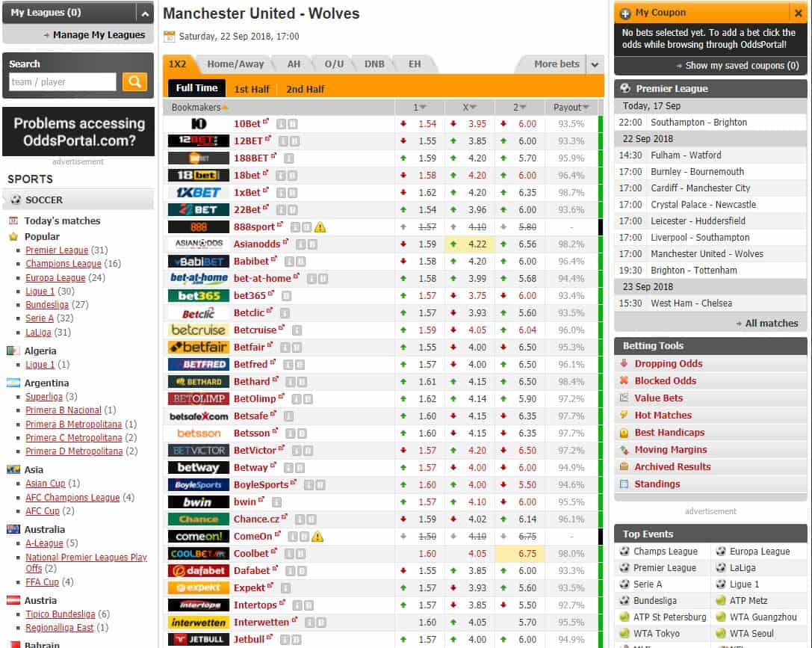812x648 pixels.
Task: Select the 1st Half tab
Action: pos(252,89)
